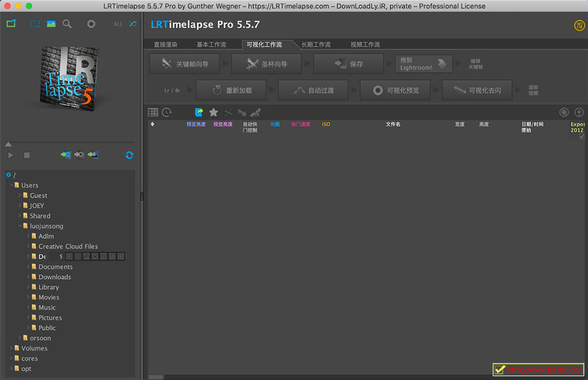Click the 关键帧向导 button
Screen dimensions: 588x380
coord(184,64)
